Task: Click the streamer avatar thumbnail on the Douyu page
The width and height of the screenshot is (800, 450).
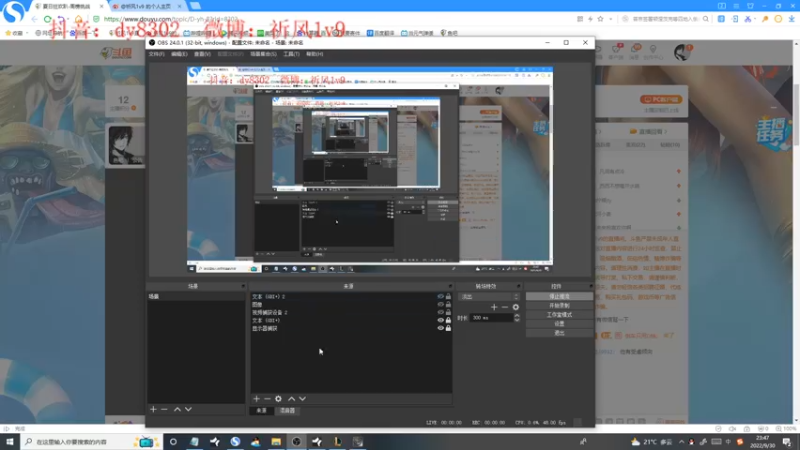Action: click(126, 145)
